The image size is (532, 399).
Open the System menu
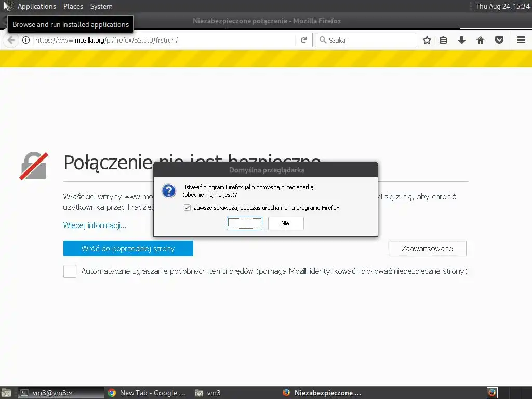click(101, 6)
